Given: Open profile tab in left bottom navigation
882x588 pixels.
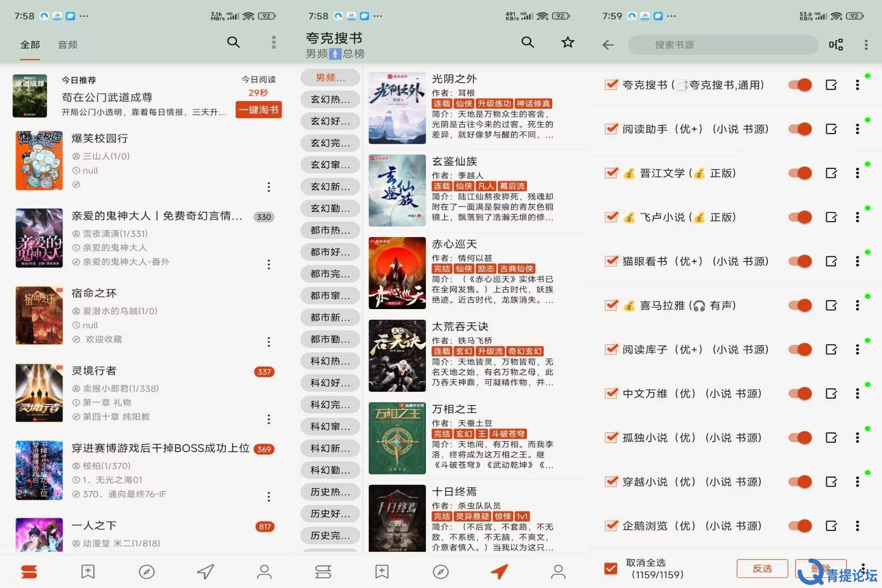Looking at the screenshot, I should pos(264,571).
